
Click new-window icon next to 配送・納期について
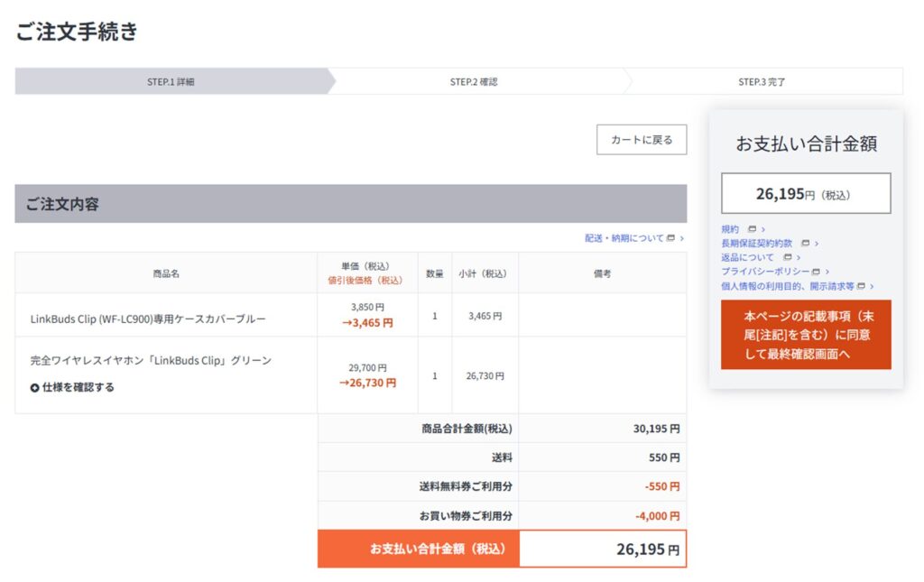pos(670,238)
